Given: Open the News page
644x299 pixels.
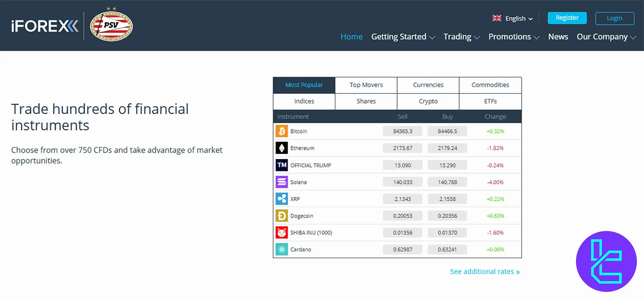Looking at the screenshot, I should (558, 37).
